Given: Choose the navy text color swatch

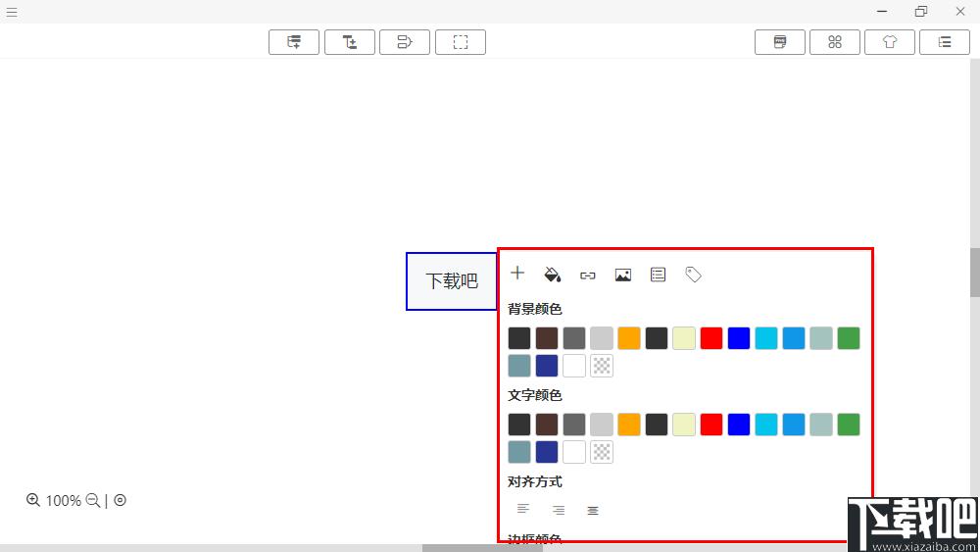Looking at the screenshot, I should 547,452.
